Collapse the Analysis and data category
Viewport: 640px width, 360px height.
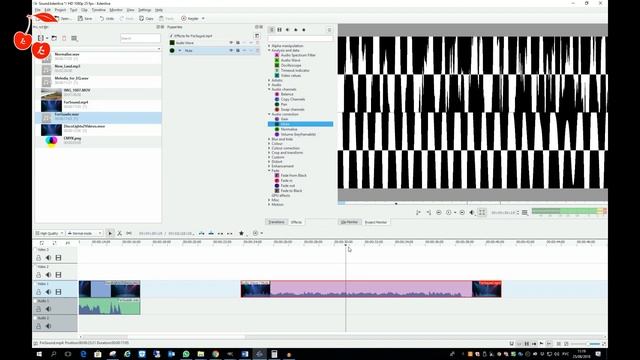pos(269,51)
